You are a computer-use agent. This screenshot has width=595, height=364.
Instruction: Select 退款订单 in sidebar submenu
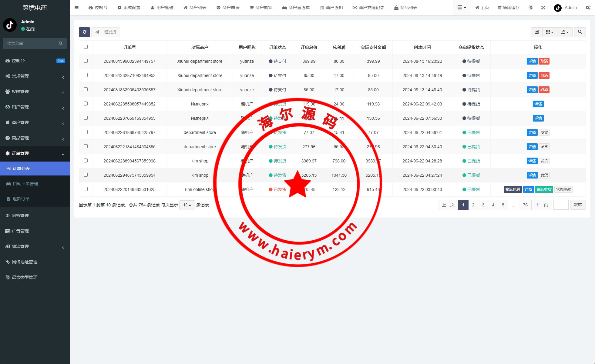coord(21,199)
